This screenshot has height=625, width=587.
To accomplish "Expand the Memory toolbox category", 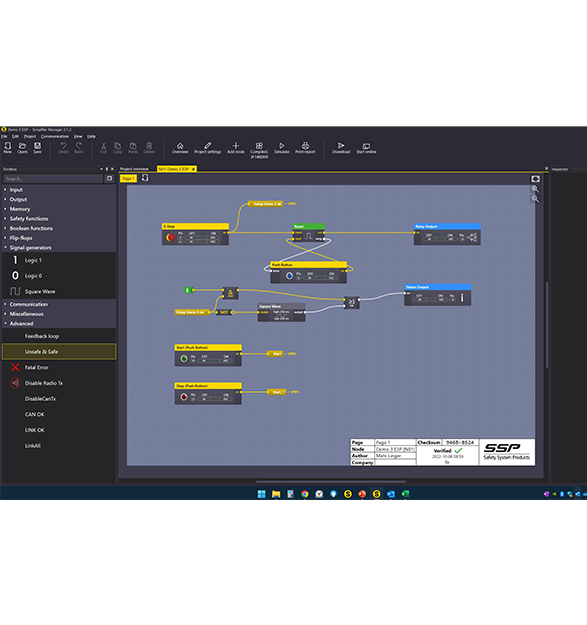I will [59, 209].
